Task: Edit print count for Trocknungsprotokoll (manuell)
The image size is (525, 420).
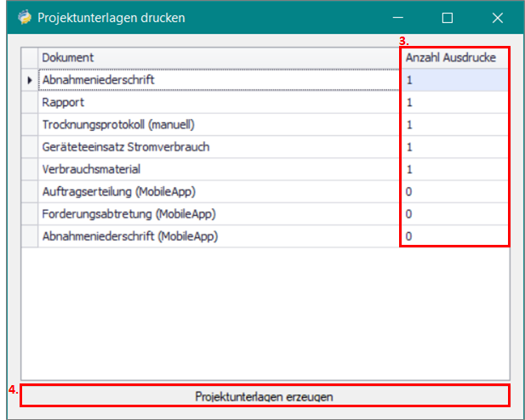Action: pyautogui.click(x=454, y=124)
